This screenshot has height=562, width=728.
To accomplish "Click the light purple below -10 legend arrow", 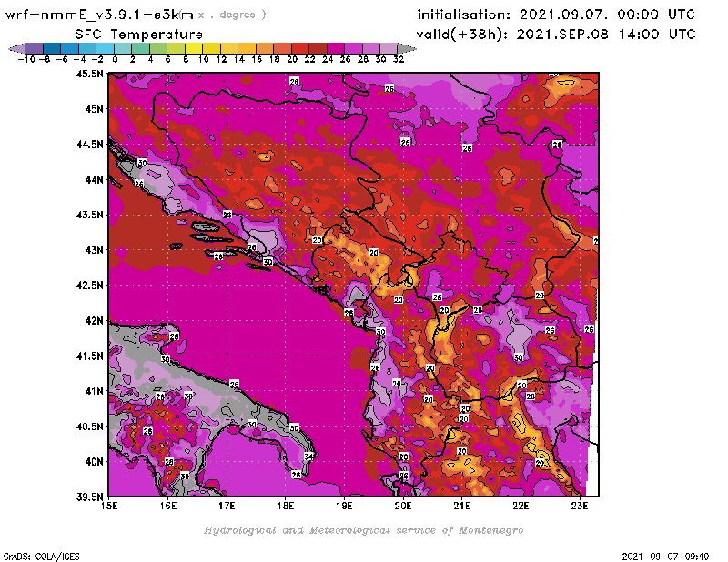I will pyautogui.click(x=17, y=48).
